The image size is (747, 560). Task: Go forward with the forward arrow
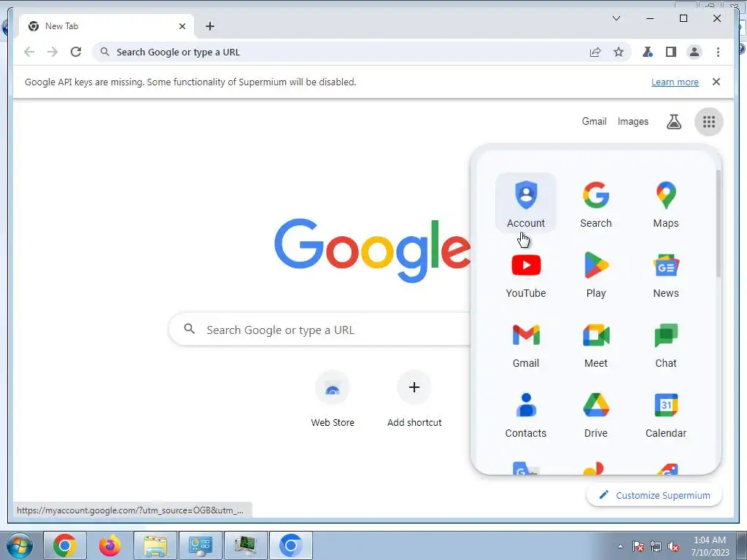click(53, 52)
